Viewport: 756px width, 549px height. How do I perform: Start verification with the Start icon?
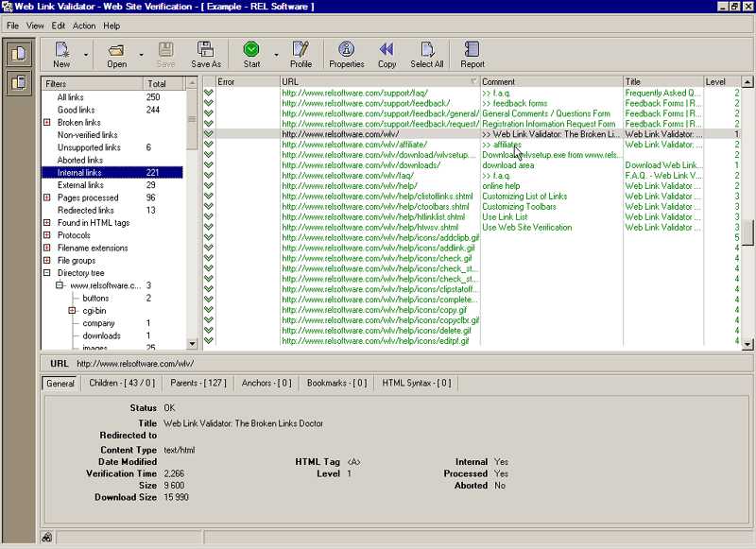tap(251, 55)
